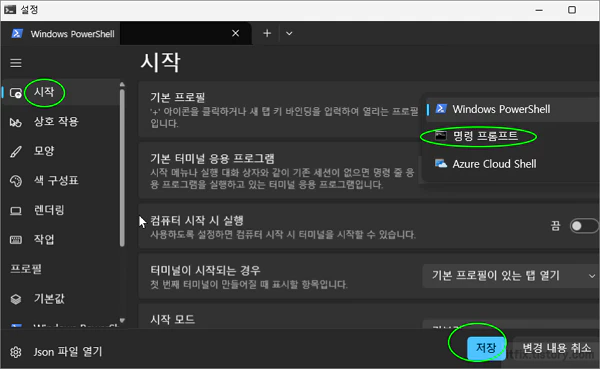The image size is (600, 369).
Task: Click the 터미널이 시작되는 경우 setting label
Action: tap(205, 271)
